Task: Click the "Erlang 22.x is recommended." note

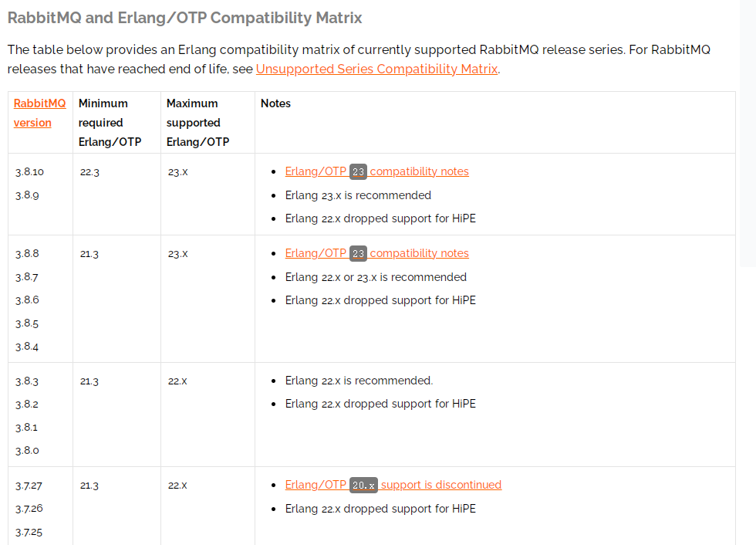Action: tap(359, 381)
